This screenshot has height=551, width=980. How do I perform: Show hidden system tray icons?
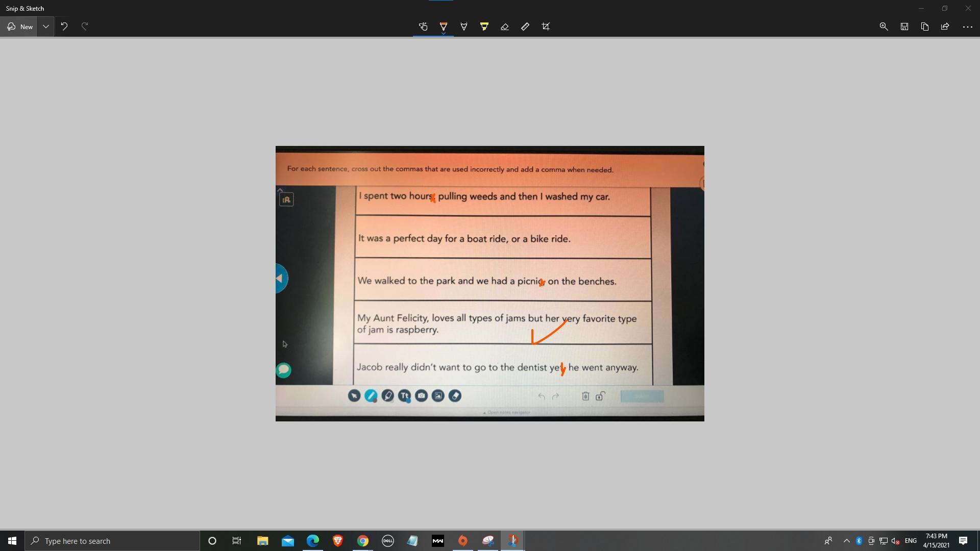pos(846,541)
